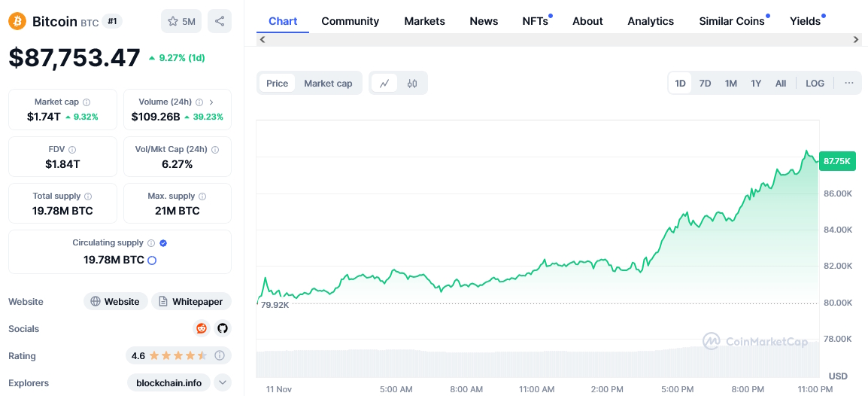This screenshot has width=868, height=396.
Task: Open Market cap info tooltip icon
Action: [x=87, y=102]
